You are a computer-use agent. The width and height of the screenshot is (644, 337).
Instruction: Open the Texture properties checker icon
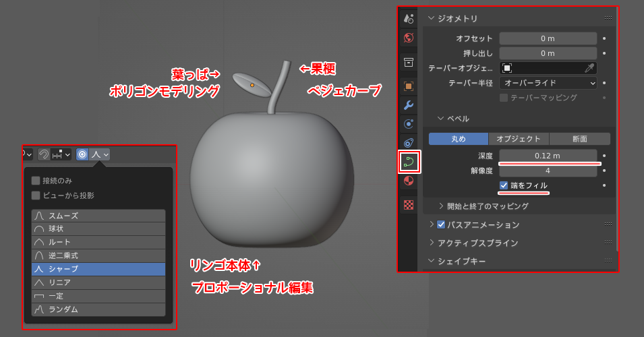(408, 204)
